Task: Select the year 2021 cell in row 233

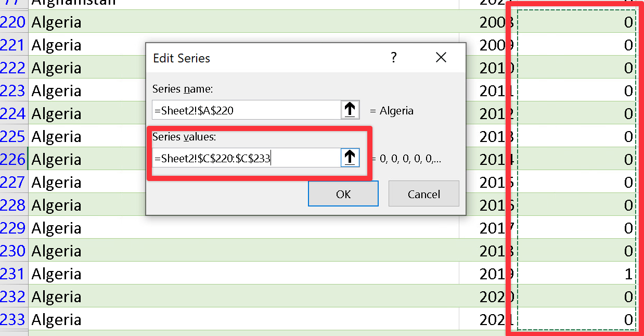Action: [488, 319]
